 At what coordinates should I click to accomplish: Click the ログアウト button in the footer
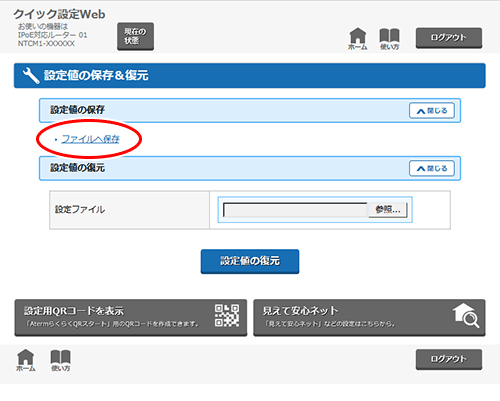pos(449,359)
